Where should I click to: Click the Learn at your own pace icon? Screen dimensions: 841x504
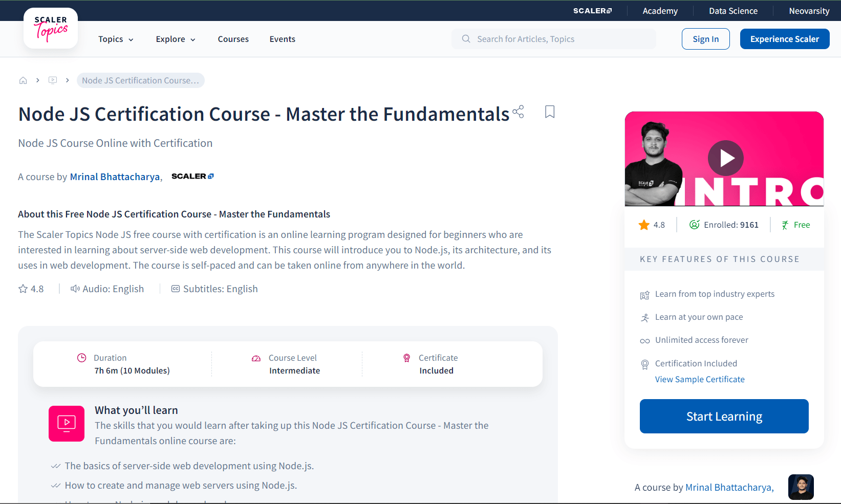pos(645,318)
